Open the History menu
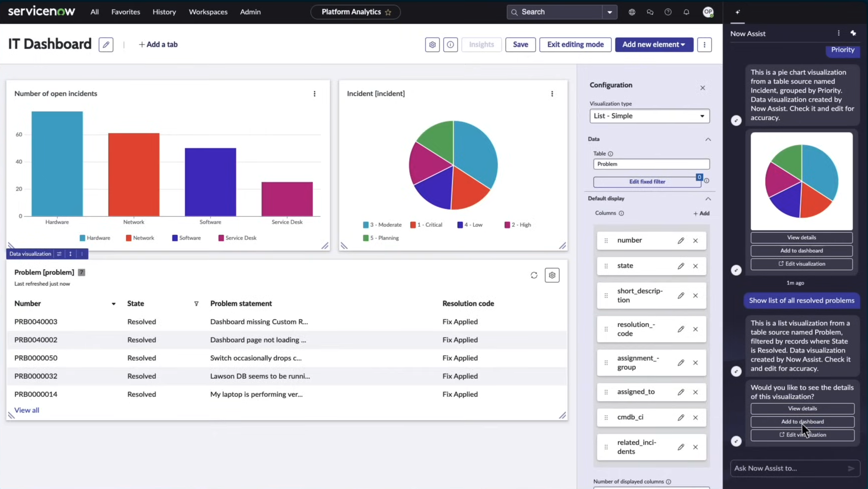 click(164, 11)
